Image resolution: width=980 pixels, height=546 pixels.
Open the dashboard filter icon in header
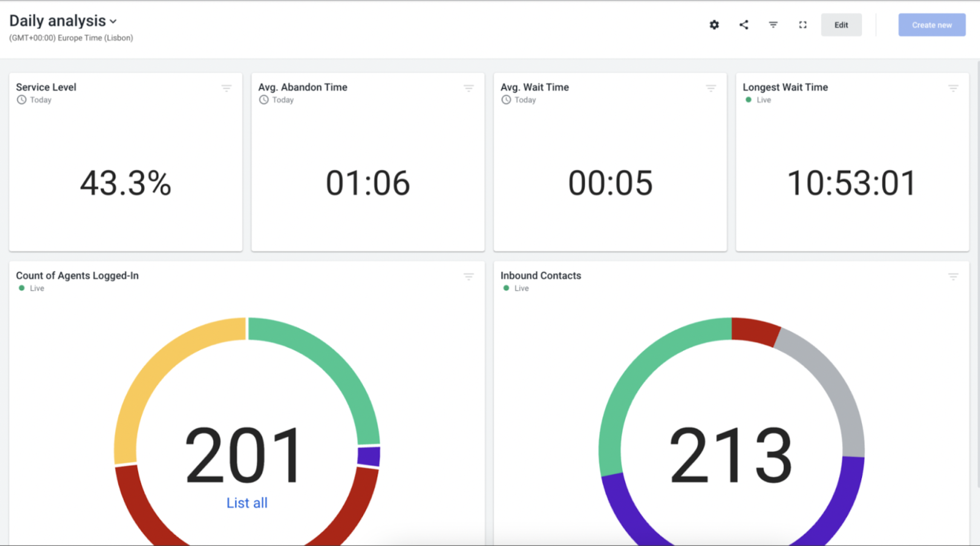click(773, 25)
